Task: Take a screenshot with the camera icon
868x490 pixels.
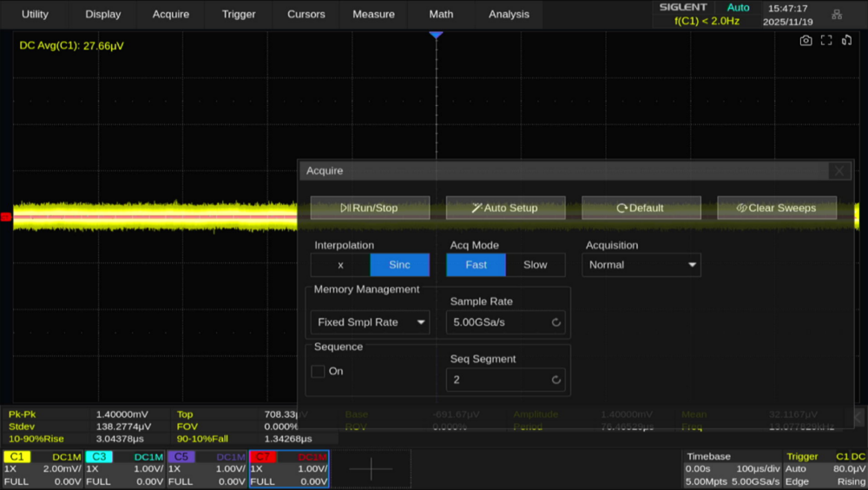Action: (806, 41)
